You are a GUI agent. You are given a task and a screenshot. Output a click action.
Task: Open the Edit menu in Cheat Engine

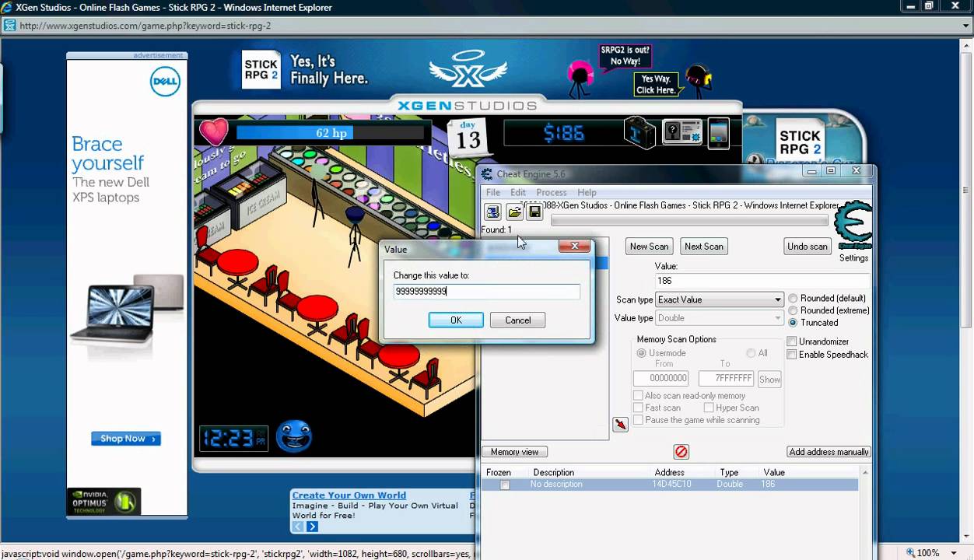tap(518, 192)
